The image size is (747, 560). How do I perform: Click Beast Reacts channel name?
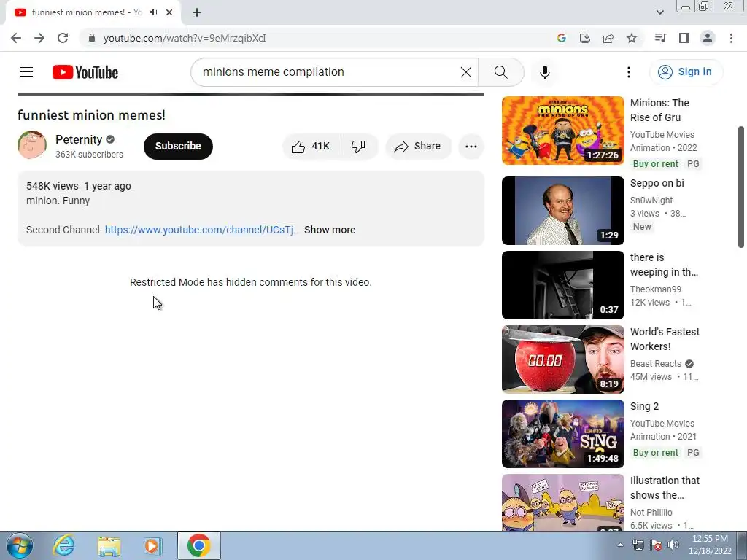(656, 364)
